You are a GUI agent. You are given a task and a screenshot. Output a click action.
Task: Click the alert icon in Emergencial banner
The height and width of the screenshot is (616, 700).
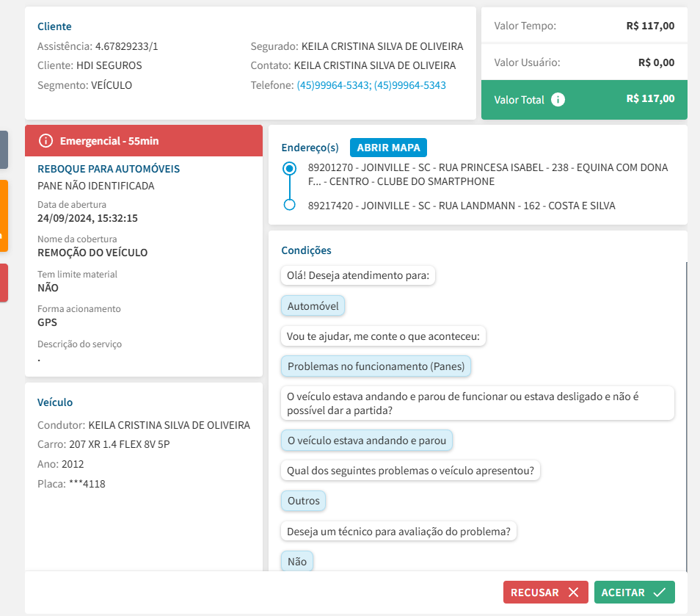[45, 140]
